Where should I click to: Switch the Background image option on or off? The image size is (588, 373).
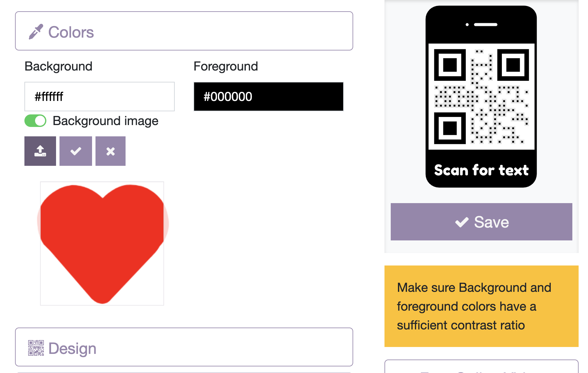coord(35,120)
